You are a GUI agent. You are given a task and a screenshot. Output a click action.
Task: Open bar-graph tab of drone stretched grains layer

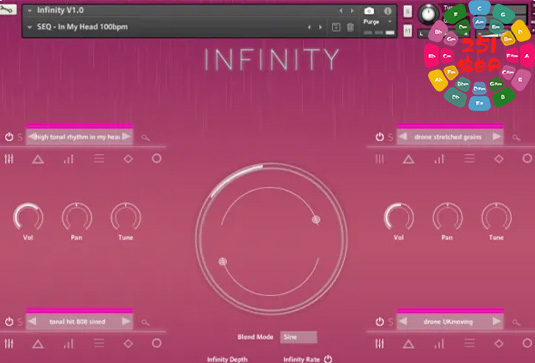click(439, 159)
